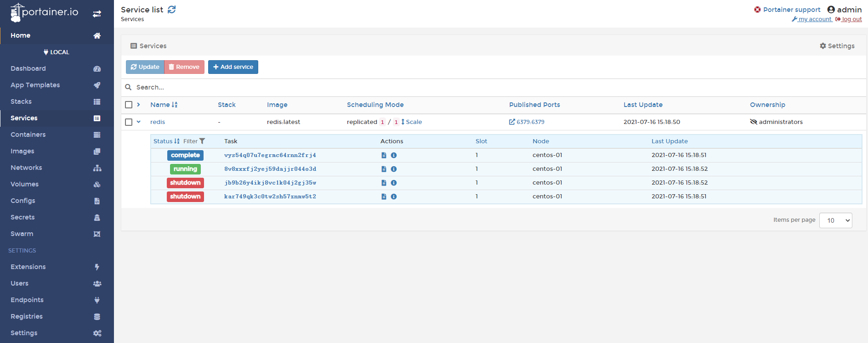The width and height of the screenshot is (868, 343).
Task: Sort services by Scheduling Mode column
Action: [375, 105]
